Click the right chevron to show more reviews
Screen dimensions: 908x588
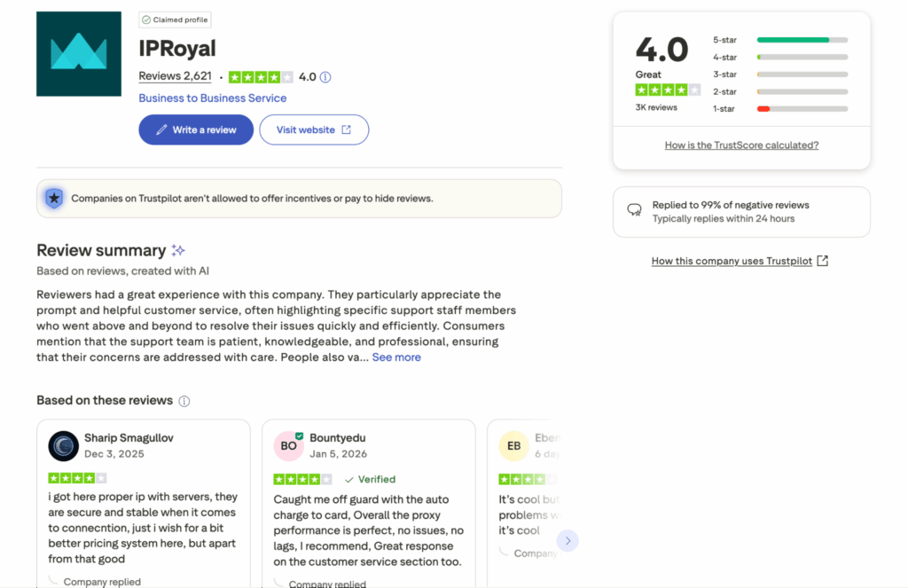click(x=568, y=540)
